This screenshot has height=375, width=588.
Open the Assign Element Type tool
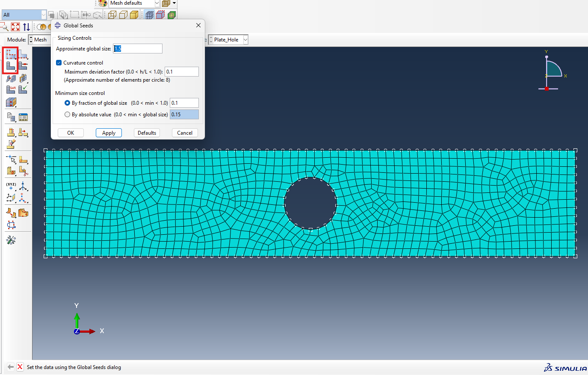click(11, 89)
